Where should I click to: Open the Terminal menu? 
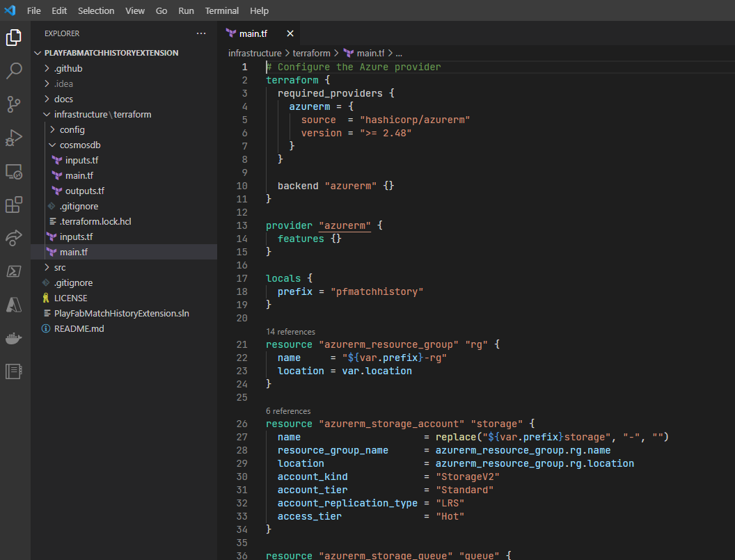(x=222, y=10)
